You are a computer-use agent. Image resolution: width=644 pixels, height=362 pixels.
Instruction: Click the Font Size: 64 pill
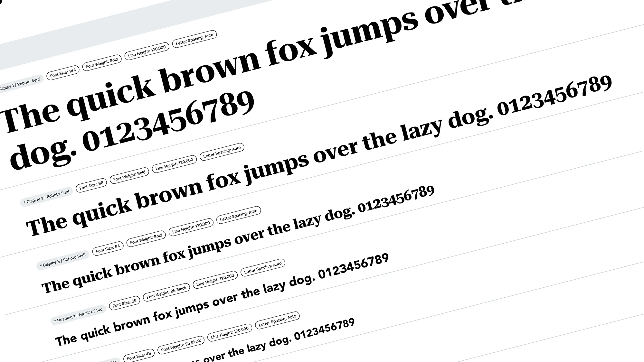(x=108, y=249)
